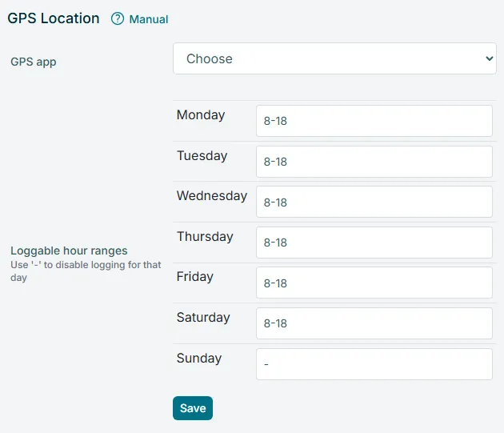The width and height of the screenshot is (504, 433).
Task: Click the GPS Location heading
Action: click(x=54, y=18)
